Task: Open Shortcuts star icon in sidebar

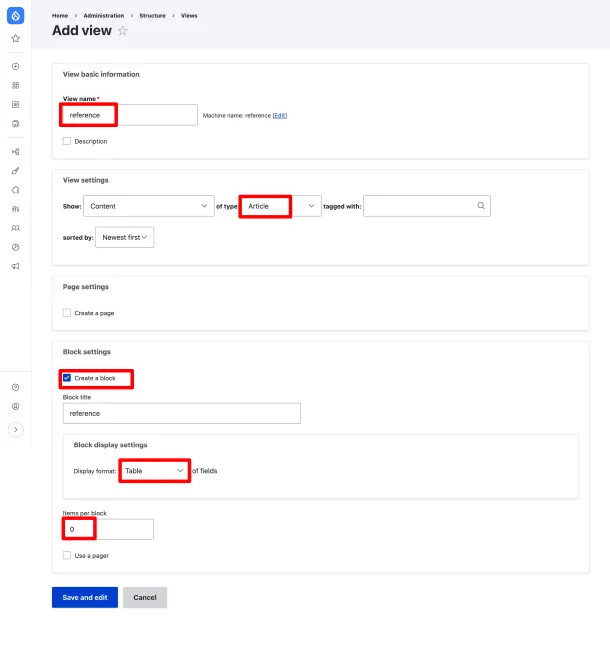Action: pos(15,38)
